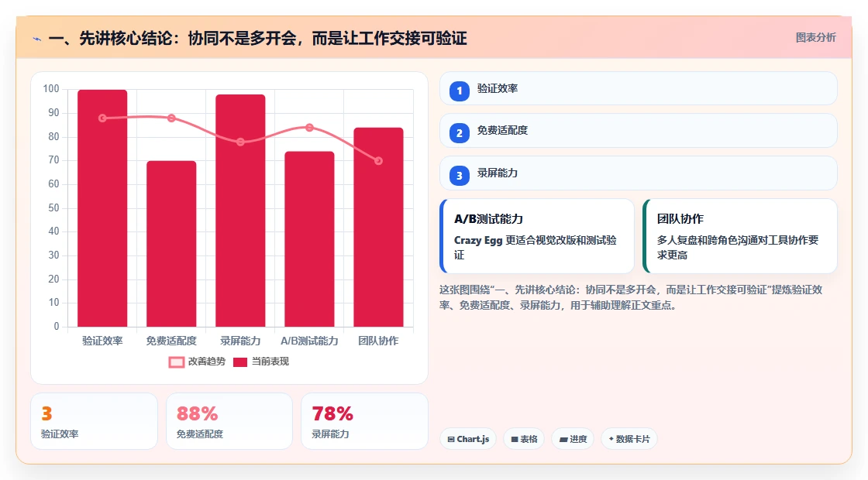
Task: Click the x-axis label 验证效率
Action: [102, 341]
